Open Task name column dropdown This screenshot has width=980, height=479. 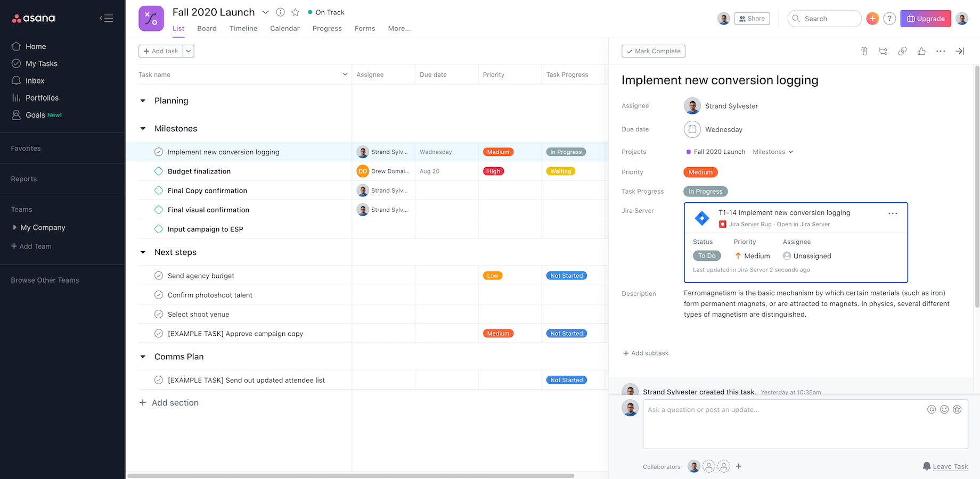click(345, 75)
